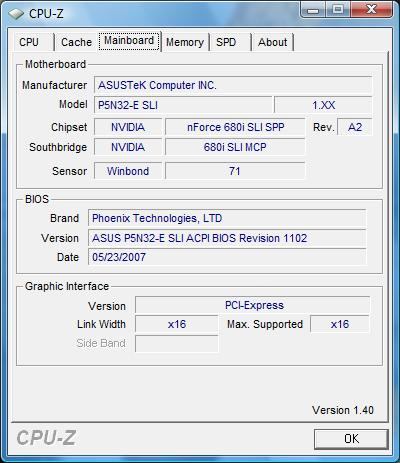Click the BIOS Date 05/23/2007 field

[x=227, y=257]
